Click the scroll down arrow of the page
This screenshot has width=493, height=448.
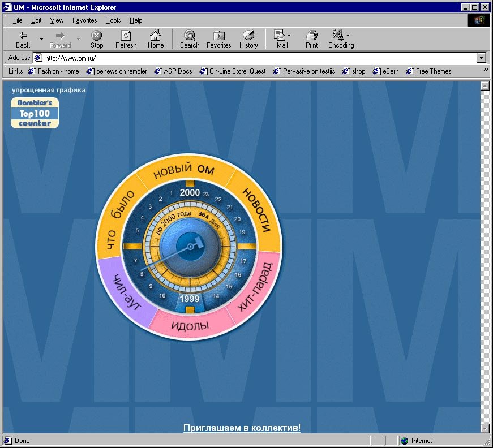[x=485, y=428]
